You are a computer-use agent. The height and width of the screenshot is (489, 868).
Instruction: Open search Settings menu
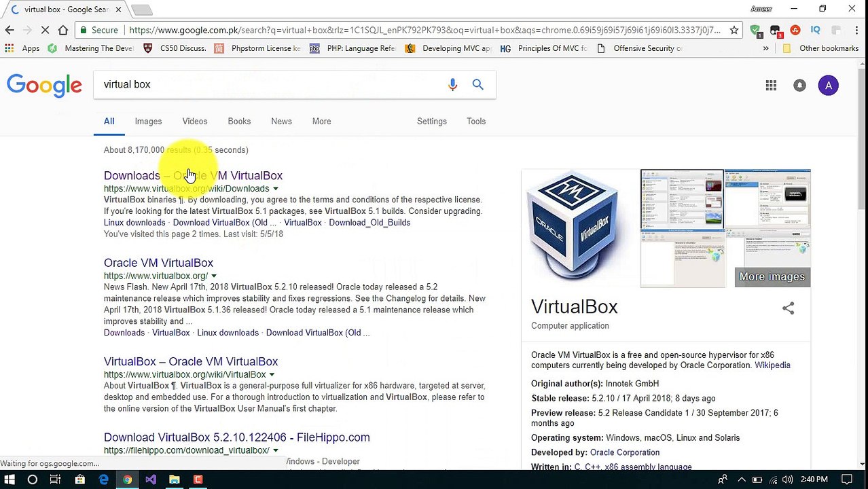[x=432, y=122]
